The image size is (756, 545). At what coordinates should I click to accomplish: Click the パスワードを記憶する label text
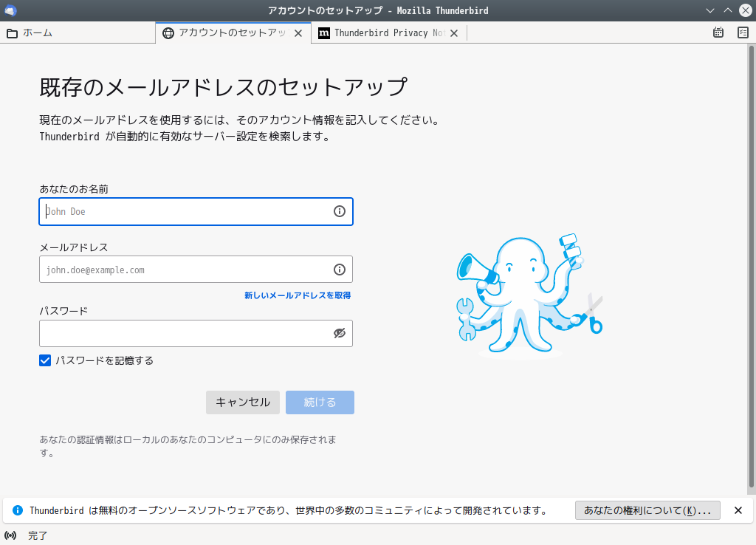click(104, 360)
